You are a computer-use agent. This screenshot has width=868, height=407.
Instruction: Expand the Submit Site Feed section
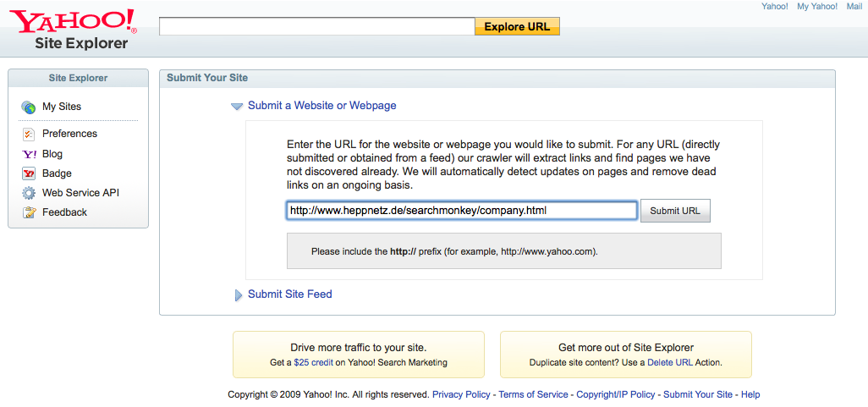(238, 294)
